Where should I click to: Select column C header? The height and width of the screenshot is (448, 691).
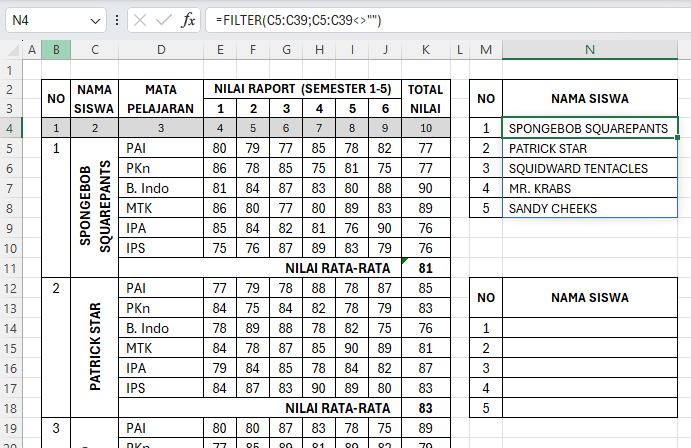pos(95,50)
